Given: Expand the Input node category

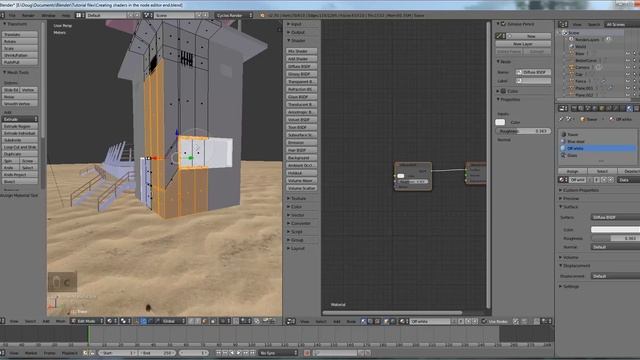Looking at the screenshot, I should [295, 24].
